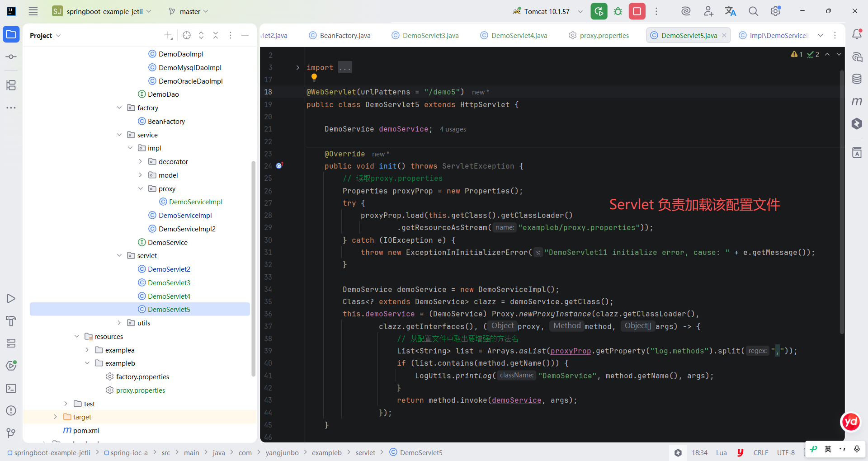This screenshot has width=868, height=461.
Task: Open the Git tool window
Action: tap(11, 433)
